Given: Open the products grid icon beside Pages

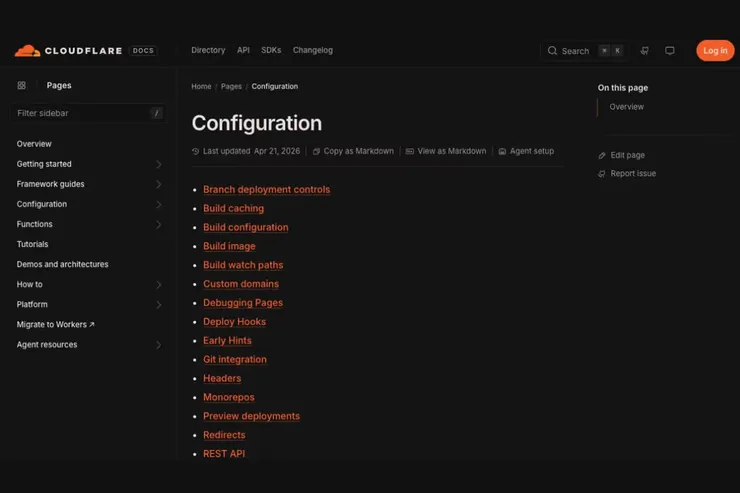Looking at the screenshot, I should point(22,85).
